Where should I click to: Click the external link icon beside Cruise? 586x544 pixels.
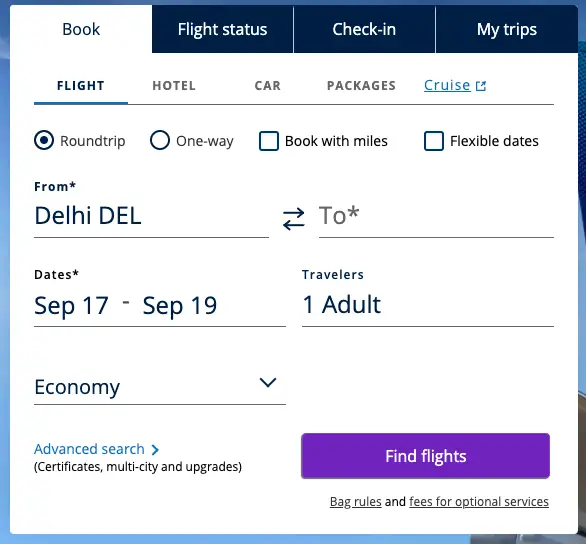click(x=481, y=86)
